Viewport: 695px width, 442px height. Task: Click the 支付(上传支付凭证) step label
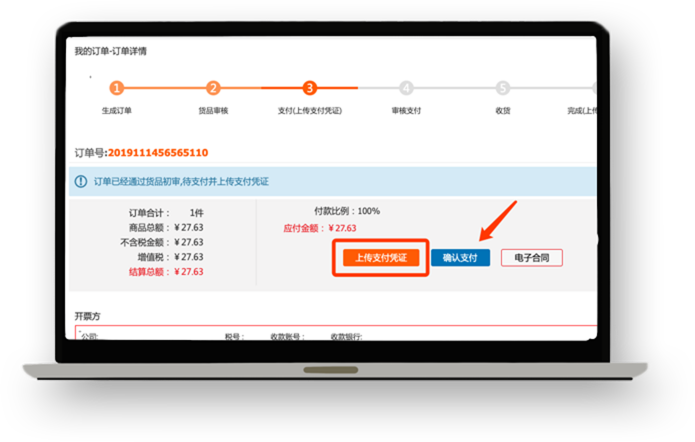pos(309,110)
